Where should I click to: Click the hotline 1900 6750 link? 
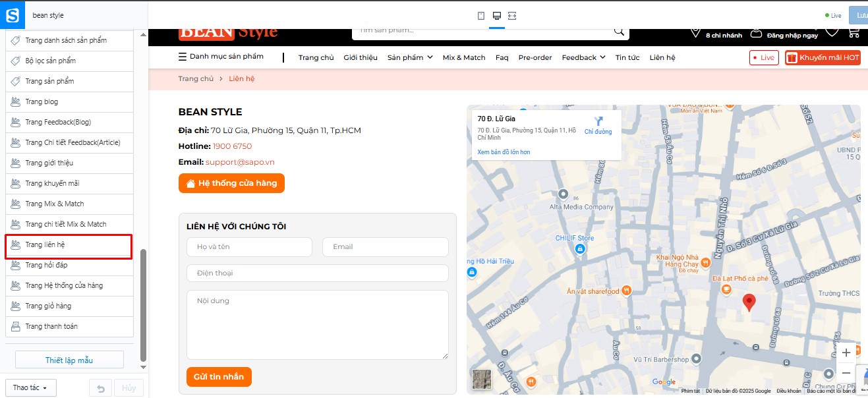232,146
